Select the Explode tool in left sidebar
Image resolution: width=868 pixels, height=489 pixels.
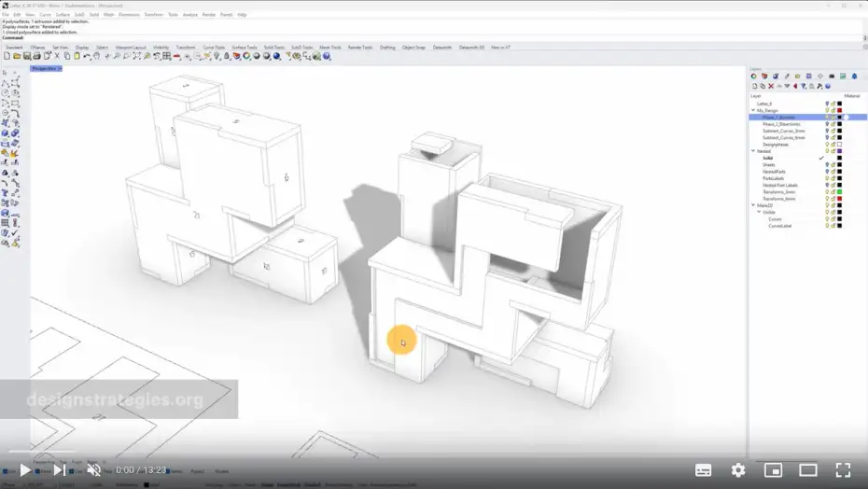15,153
